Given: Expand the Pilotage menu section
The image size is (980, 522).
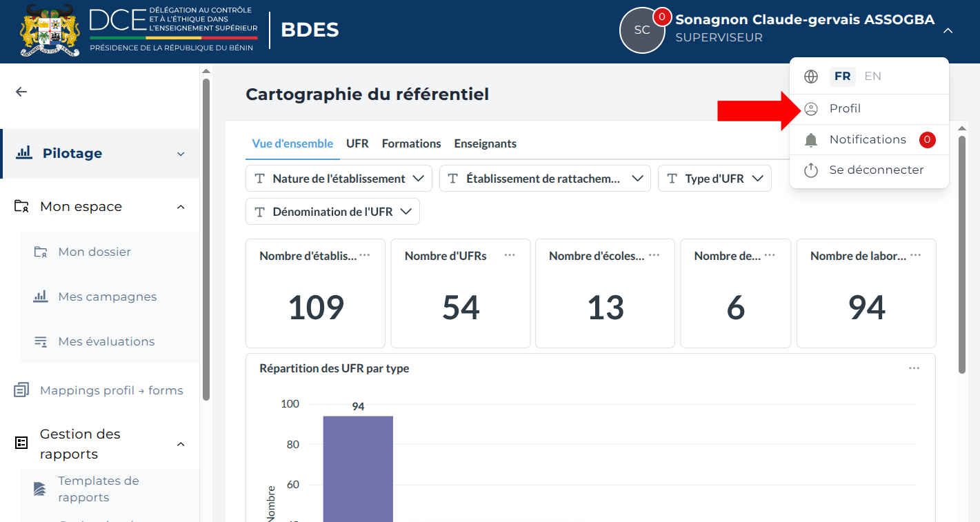Looking at the screenshot, I should coord(181,154).
